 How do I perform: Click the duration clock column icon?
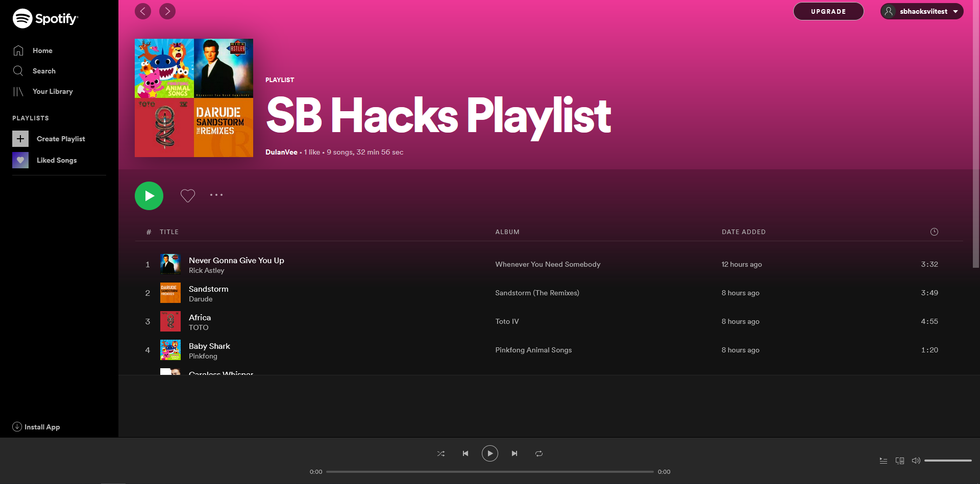(x=934, y=232)
